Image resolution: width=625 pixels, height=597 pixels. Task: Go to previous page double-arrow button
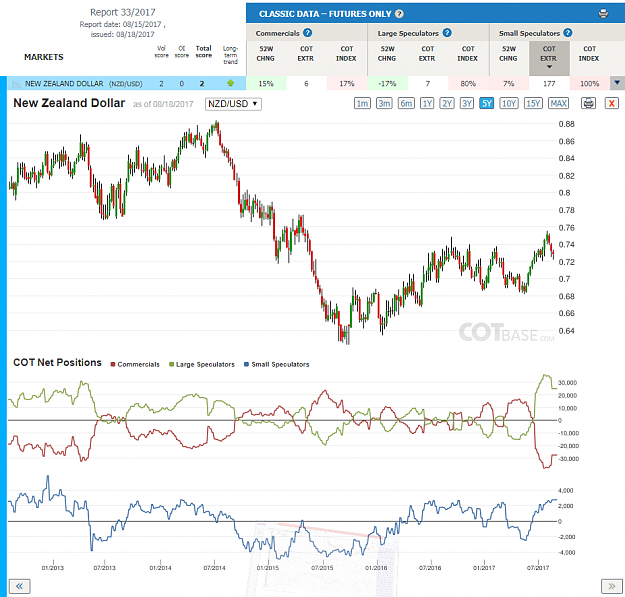pyautogui.click(x=19, y=586)
